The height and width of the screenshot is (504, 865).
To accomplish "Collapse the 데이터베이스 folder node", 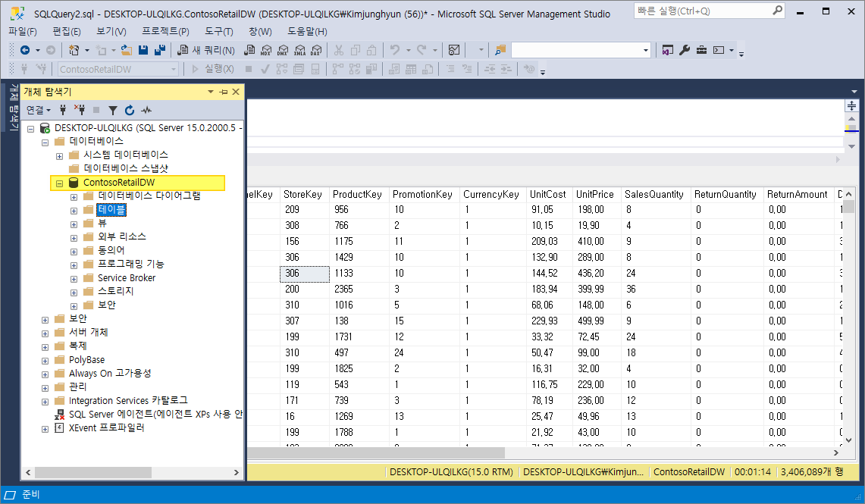I will coord(45,142).
